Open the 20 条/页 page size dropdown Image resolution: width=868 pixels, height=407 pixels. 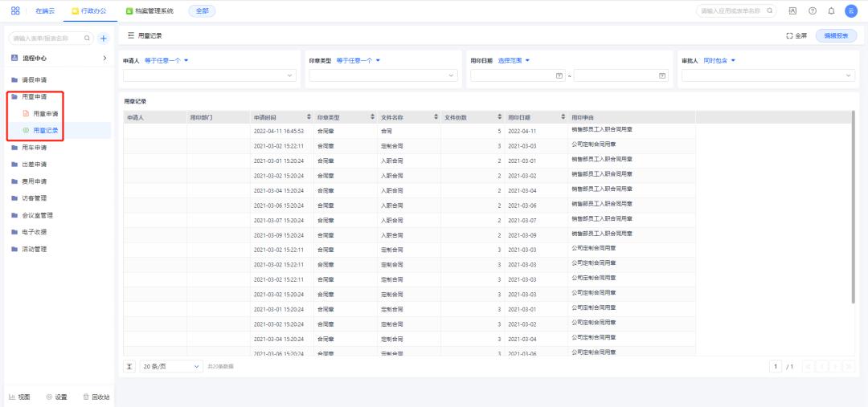click(171, 366)
